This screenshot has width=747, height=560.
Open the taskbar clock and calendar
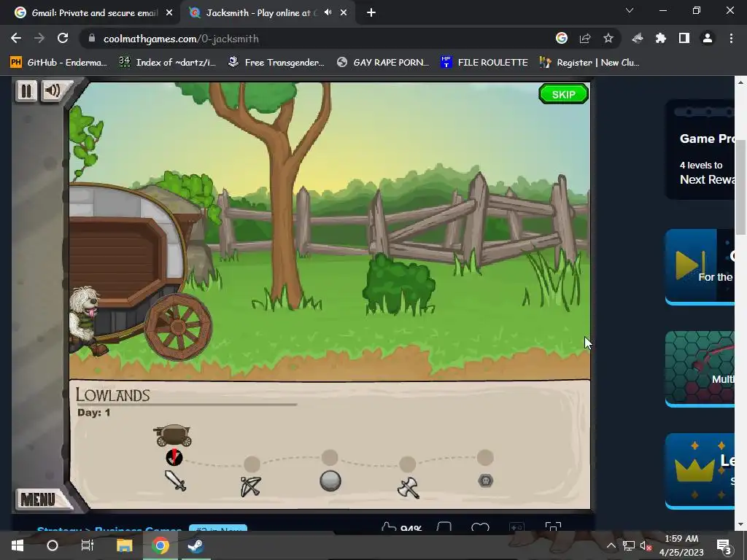click(681, 545)
